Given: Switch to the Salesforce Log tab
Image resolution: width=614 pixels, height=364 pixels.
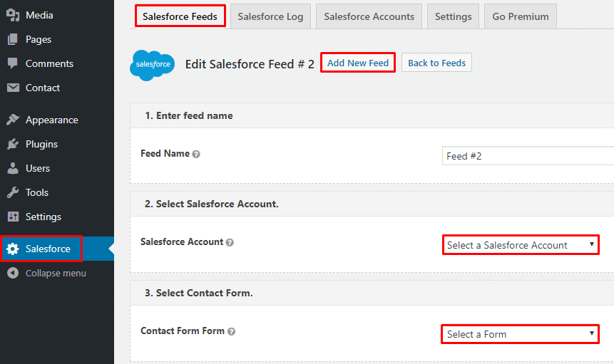Looking at the screenshot, I should [270, 16].
